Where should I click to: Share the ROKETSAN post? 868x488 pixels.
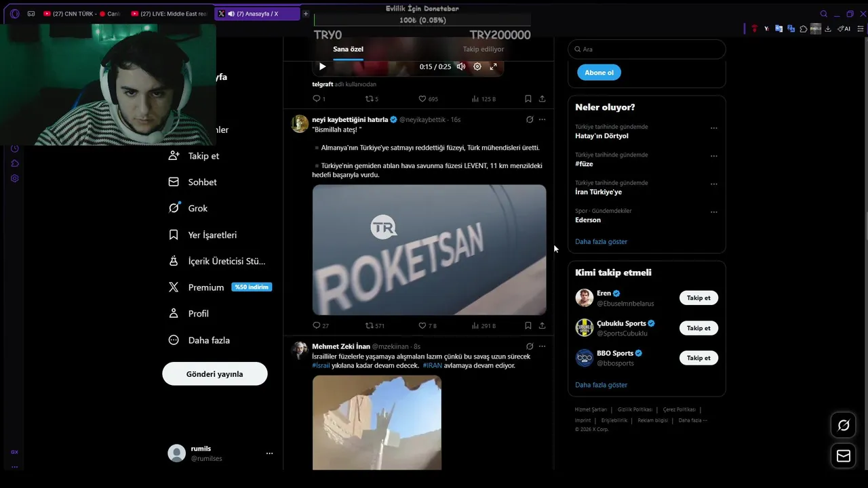[542, 325]
